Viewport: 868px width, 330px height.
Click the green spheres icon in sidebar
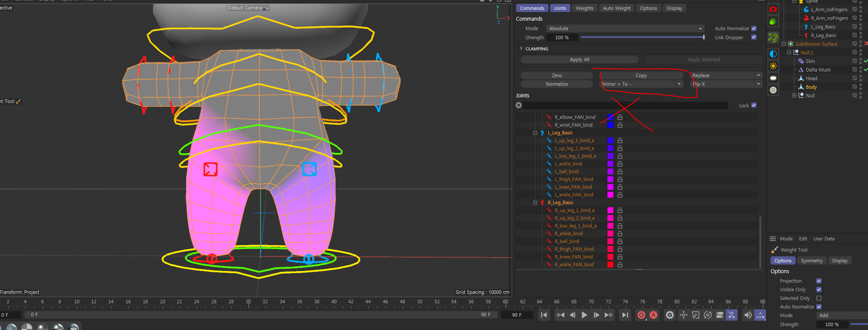point(773,22)
